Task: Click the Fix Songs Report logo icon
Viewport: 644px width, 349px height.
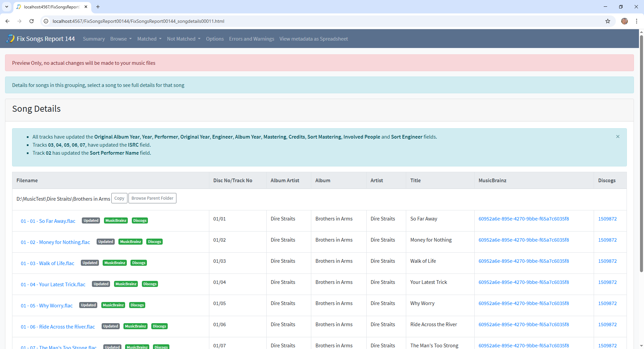Action: click(x=10, y=39)
